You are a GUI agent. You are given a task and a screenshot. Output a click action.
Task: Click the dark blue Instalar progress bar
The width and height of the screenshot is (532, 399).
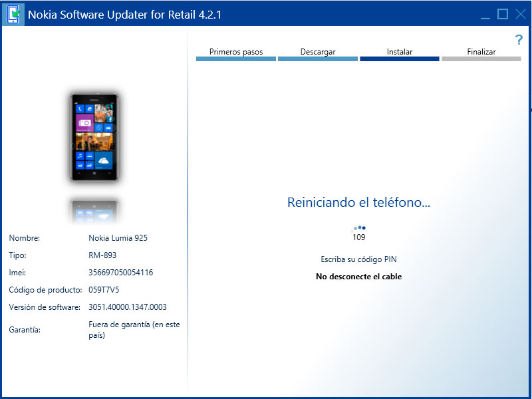(x=399, y=59)
